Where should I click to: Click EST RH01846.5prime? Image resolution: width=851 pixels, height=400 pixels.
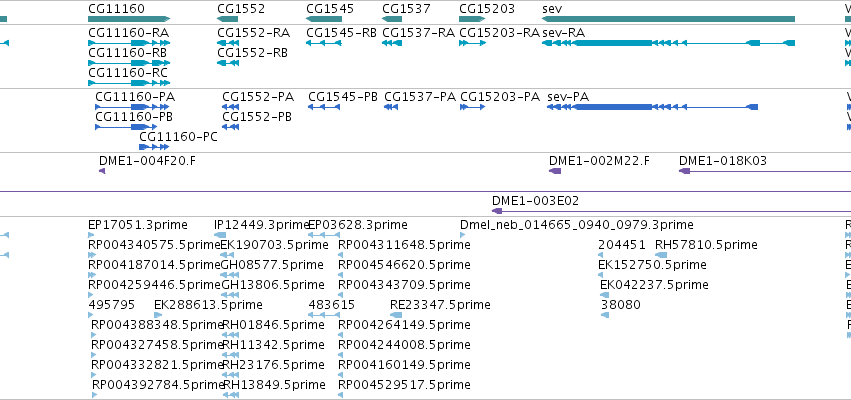coord(231,335)
